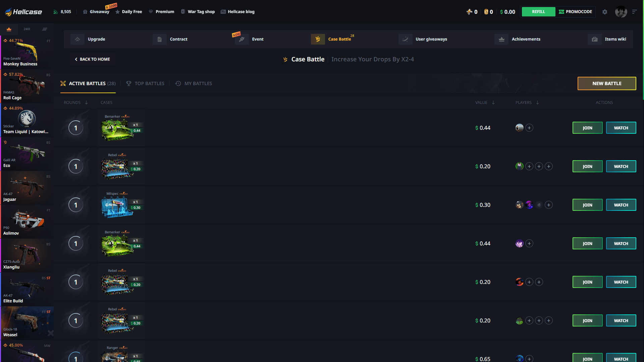Click the Contract document icon

pyautogui.click(x=160, y=39)
